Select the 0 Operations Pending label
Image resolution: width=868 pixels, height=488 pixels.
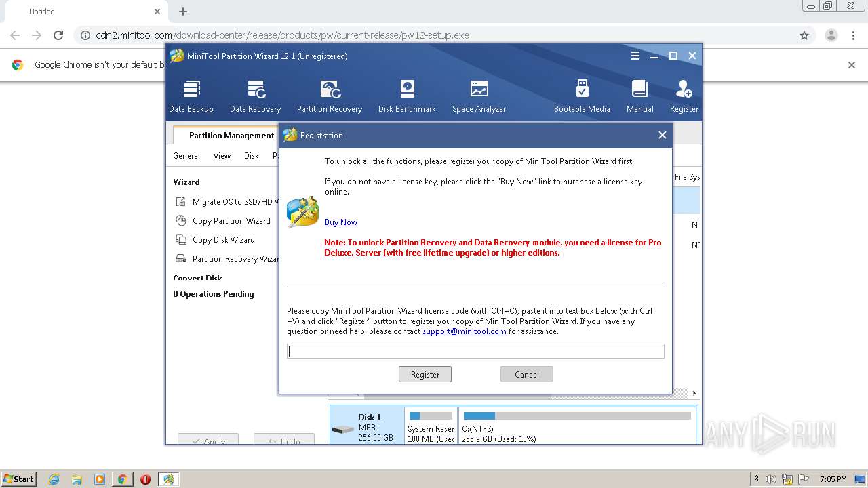pyautogui.click(x=214, y=294)
